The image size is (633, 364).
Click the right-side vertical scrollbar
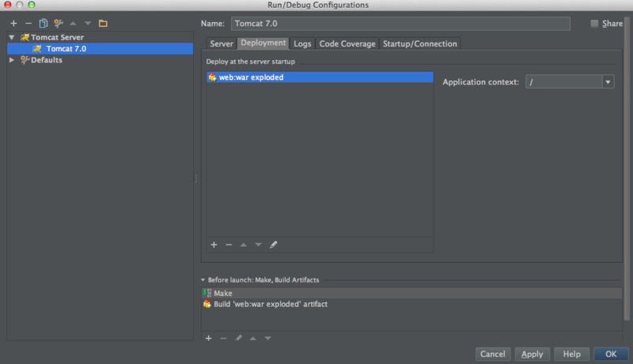point(627,169)
